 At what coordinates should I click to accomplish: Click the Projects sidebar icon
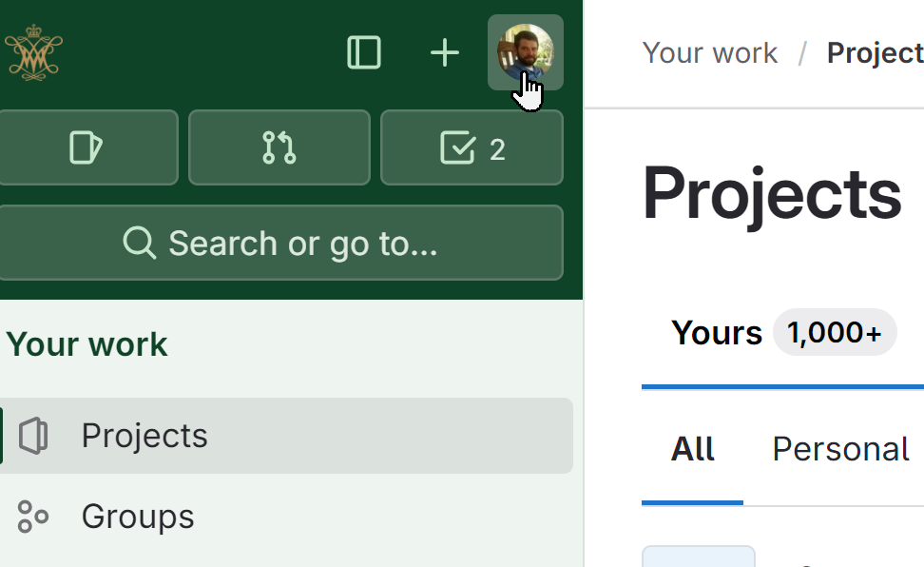33,436
